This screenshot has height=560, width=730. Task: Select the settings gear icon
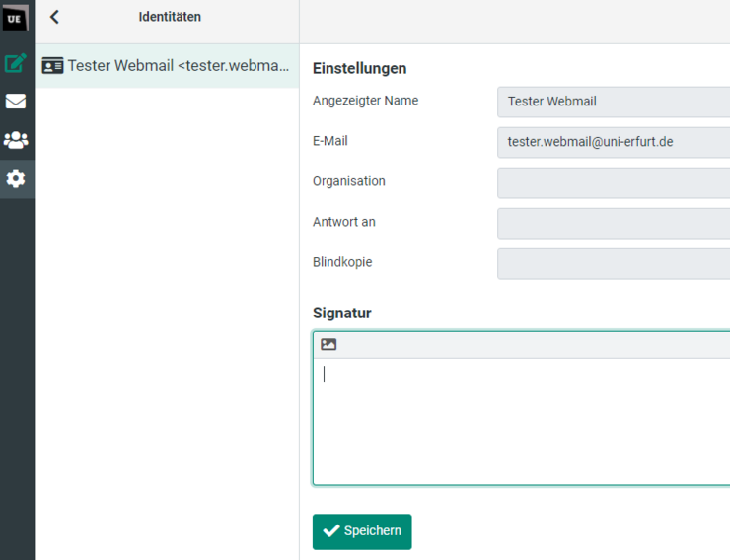pos(16,179)
